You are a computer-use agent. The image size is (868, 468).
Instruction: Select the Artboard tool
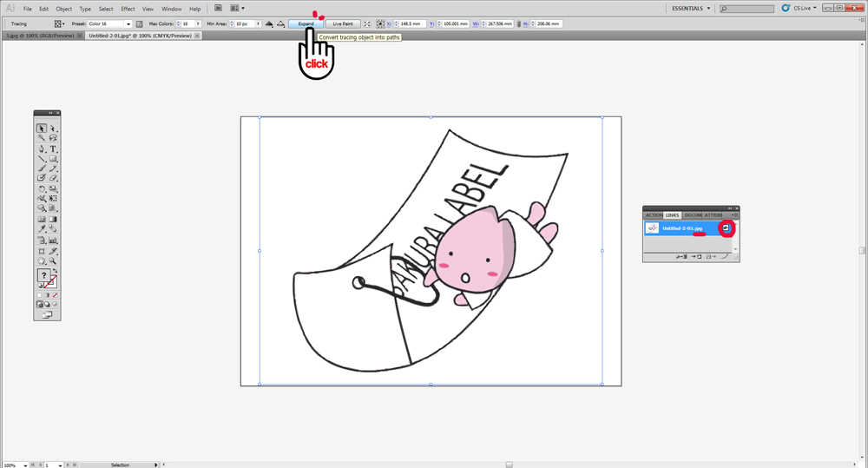click(42, 252)
